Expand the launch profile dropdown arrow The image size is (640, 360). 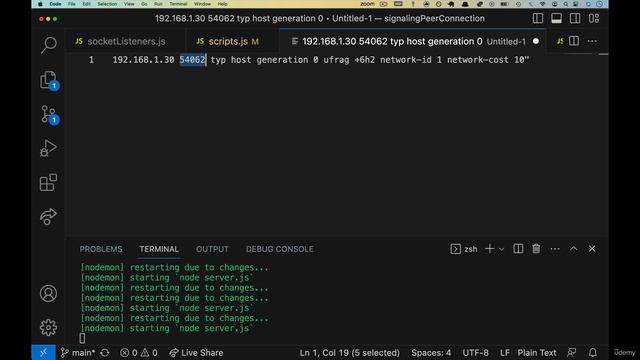coord(502,249)
